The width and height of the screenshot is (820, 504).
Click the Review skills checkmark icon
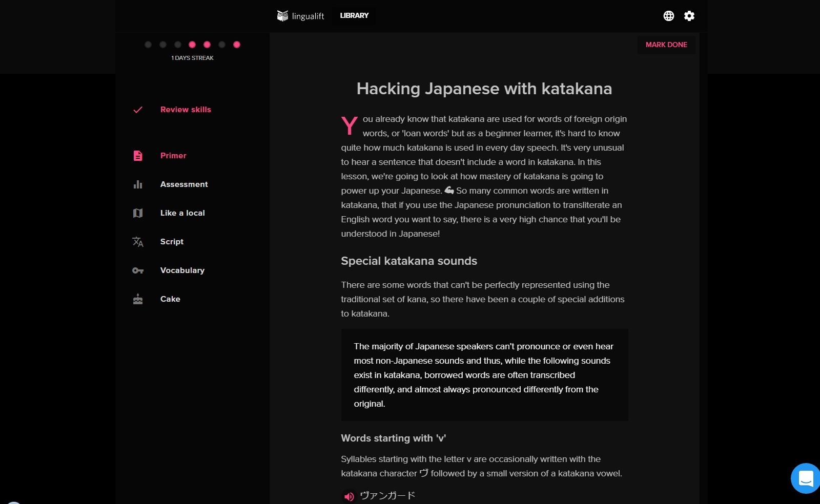click(138, 110)
